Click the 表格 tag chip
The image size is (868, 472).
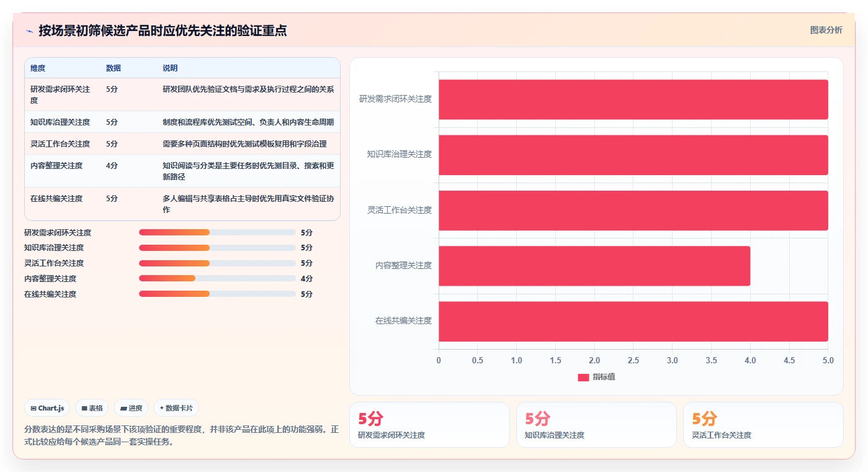tap(92, 408)
